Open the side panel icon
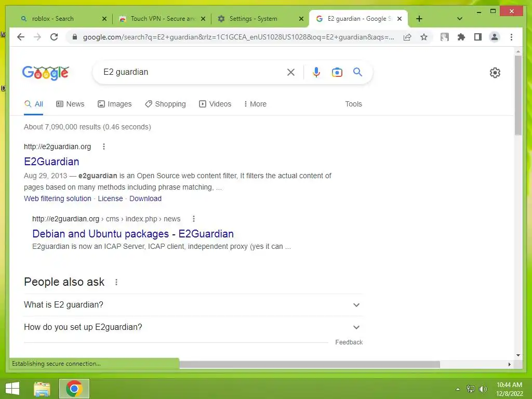Viewport: 532px width, 399px height. (478, 37)
